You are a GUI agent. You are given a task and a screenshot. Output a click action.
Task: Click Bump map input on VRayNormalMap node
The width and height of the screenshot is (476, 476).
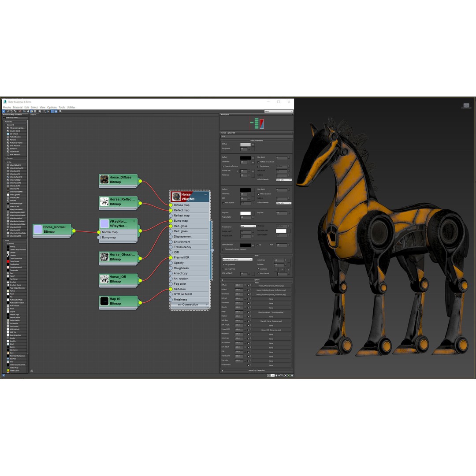99,238
